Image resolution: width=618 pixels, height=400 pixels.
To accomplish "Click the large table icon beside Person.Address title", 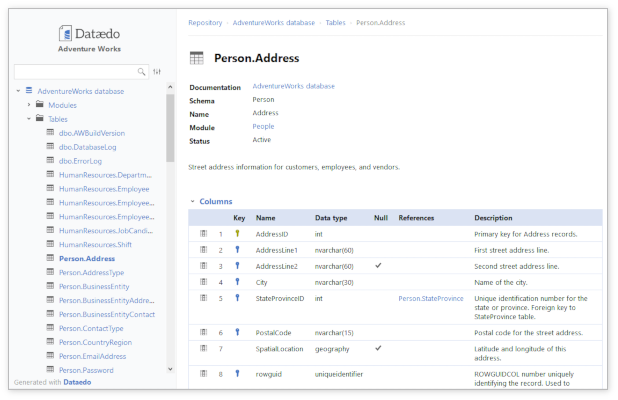I will point(197,58).
